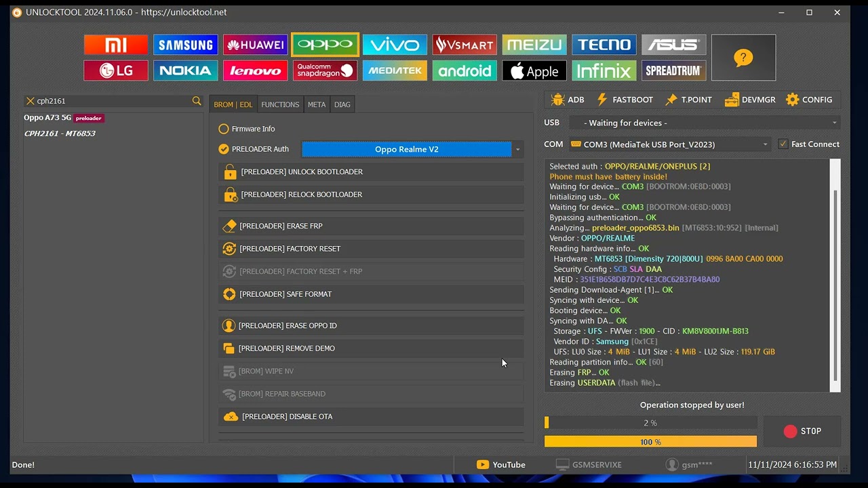Select the Spreadtrum brand tile
Screen dimensions: 868x488
coord(674,70)
